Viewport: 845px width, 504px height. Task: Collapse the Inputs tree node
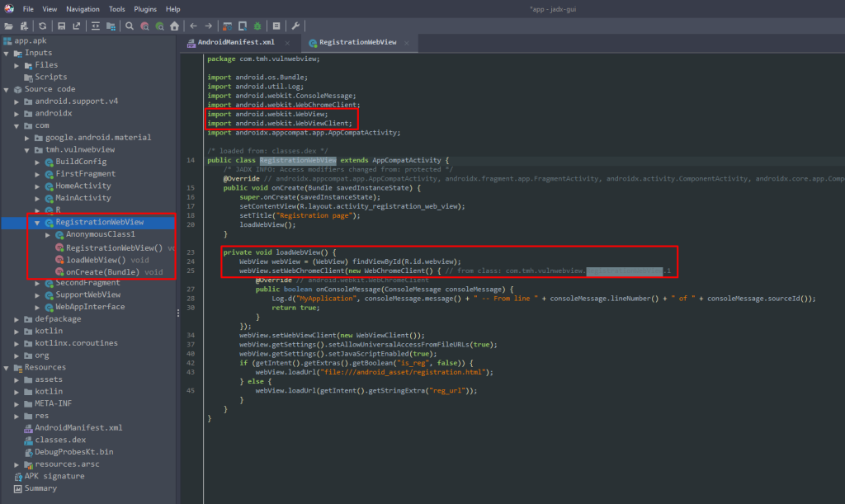click(7, 54)
